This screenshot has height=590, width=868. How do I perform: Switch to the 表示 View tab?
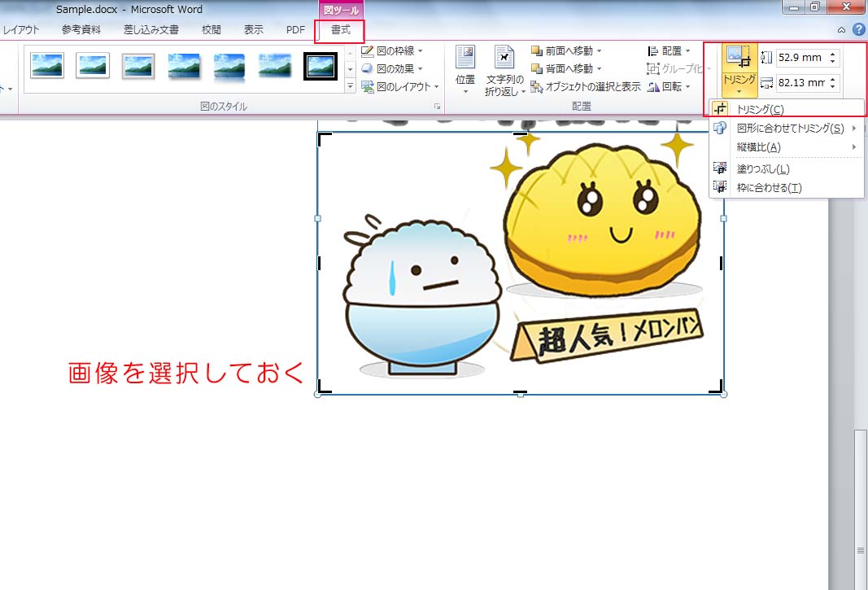tap(254, 30)
